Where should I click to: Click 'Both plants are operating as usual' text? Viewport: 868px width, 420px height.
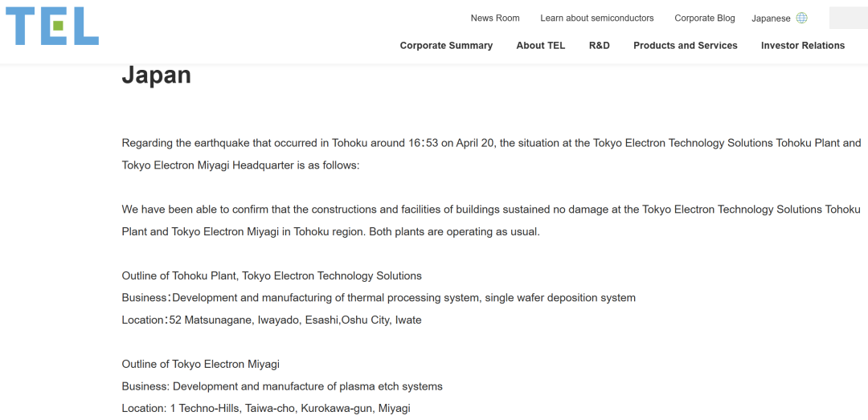pos(454,231)
